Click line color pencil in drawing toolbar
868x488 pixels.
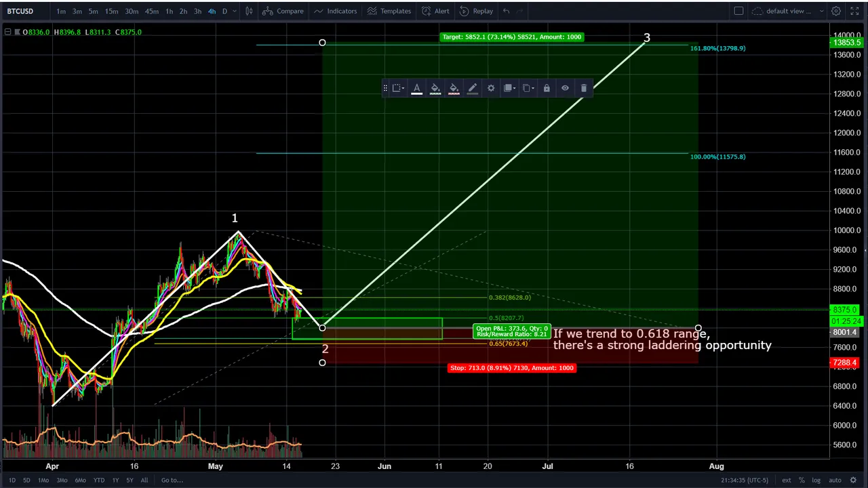[x=473, y=88]
